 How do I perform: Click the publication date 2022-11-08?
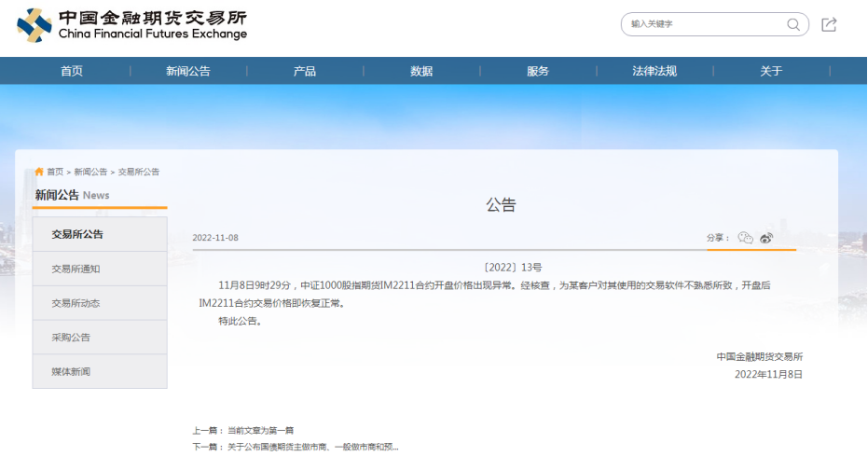(x=215, y=238)
